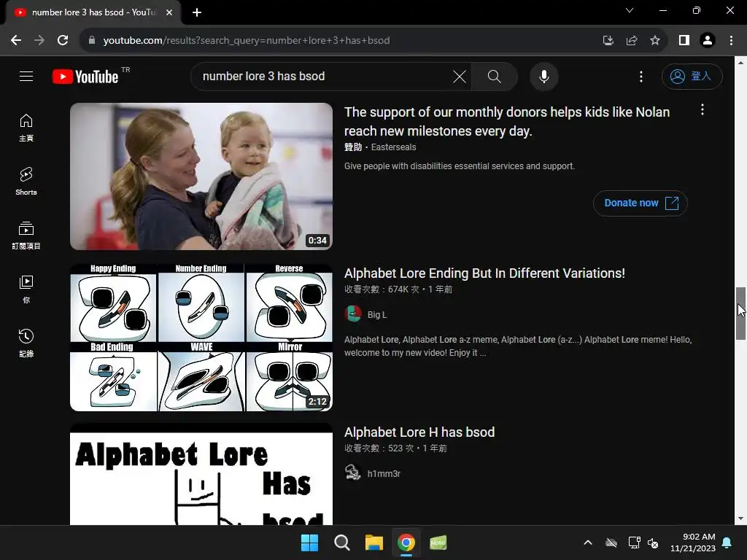Toggle the Chrome side panel icon

click(684, 41)
